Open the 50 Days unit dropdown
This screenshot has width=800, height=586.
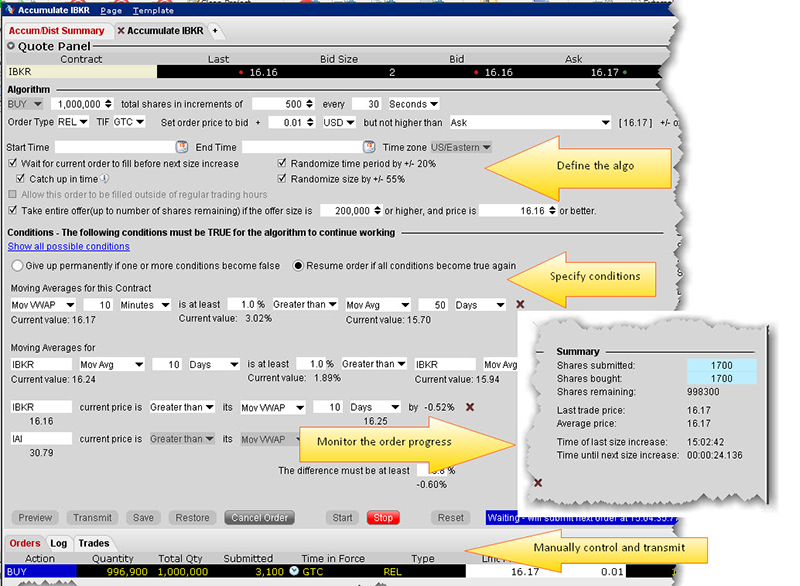point(480,305)
